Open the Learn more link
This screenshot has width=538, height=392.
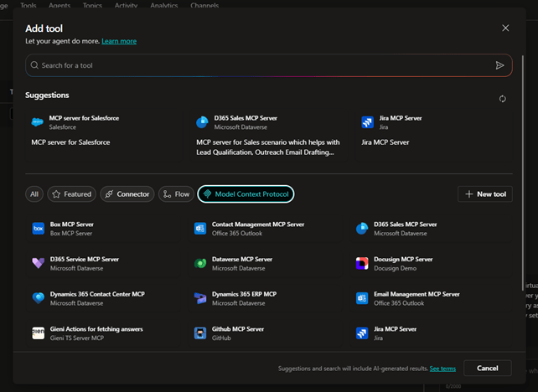pyautogui.click(x=119, y=41)
